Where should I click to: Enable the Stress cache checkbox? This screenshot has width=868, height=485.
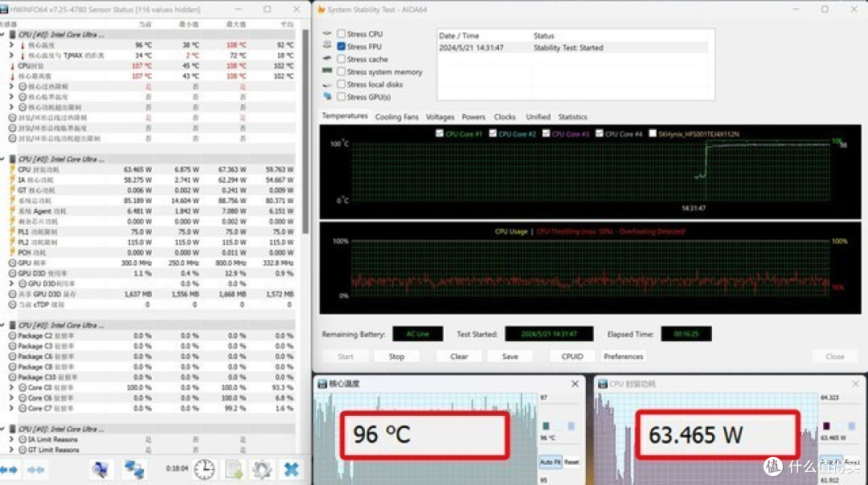pos(342,59)
